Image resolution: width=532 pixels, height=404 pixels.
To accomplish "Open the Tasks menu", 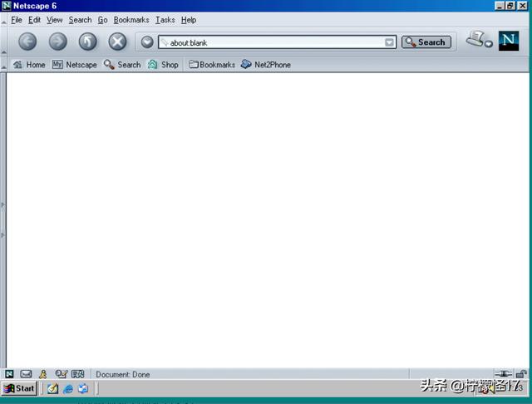I will pyautogui.click(x=165, y=19).
